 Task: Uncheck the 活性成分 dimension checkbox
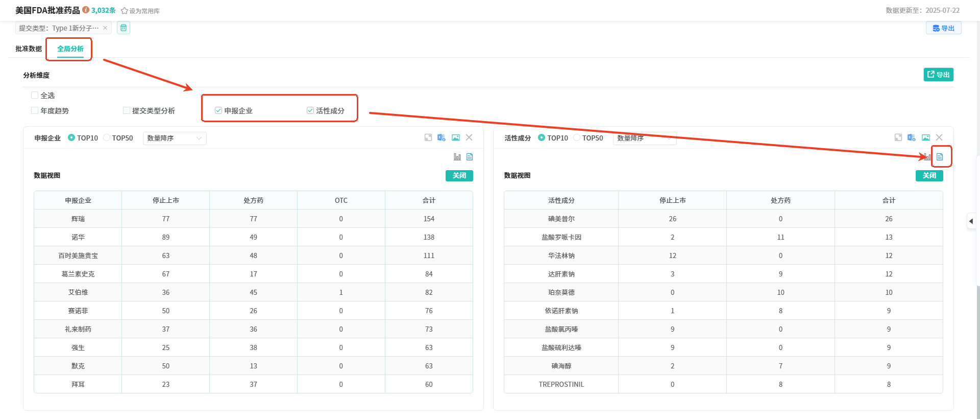[x=310, y=110]
